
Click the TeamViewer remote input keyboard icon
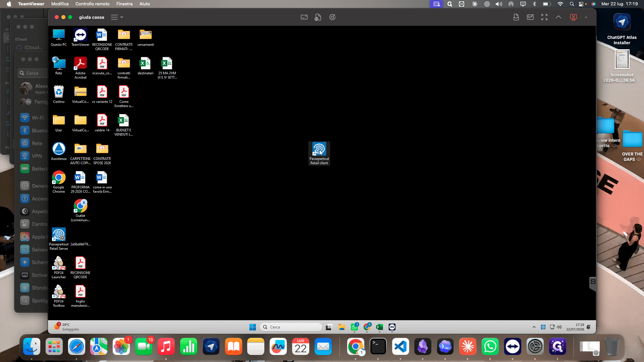coord(304,17)
